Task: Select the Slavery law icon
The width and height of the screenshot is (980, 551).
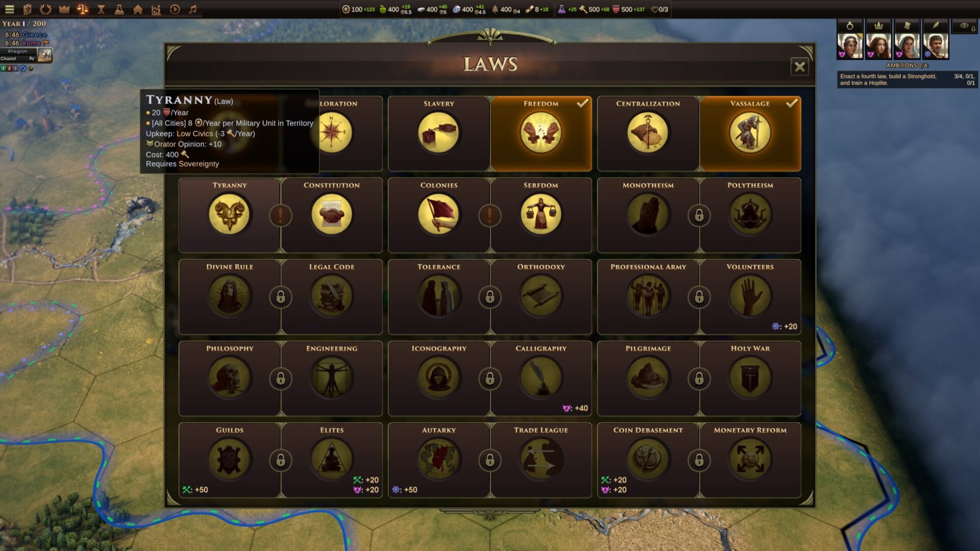Action: pos(438,133)
